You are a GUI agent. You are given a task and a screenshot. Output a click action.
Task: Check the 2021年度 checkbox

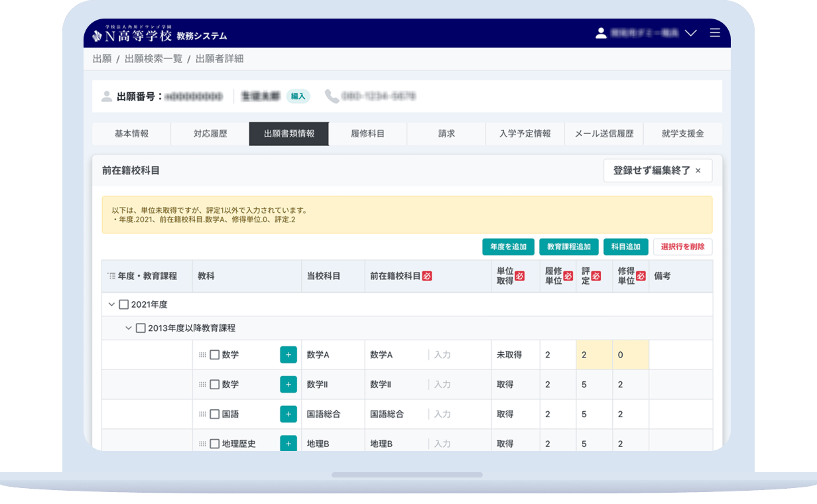[125, 304]
